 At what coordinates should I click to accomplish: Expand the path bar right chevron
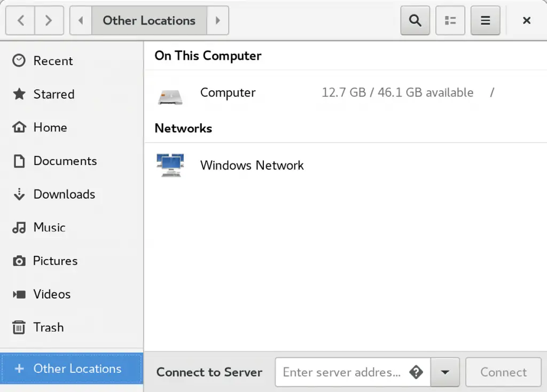(218, 20)
